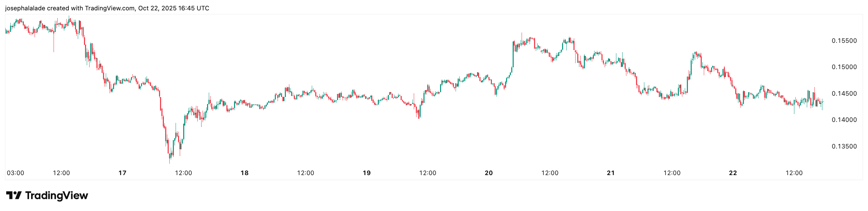This screenshot has height=211, width=868.
Task: Click date 19 on the time axis
Action: [366, 173]
